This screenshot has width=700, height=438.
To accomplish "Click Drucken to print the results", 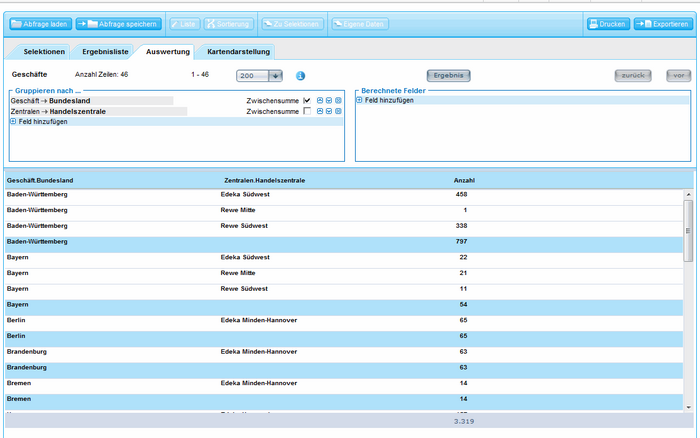I will tap(608, 23).
